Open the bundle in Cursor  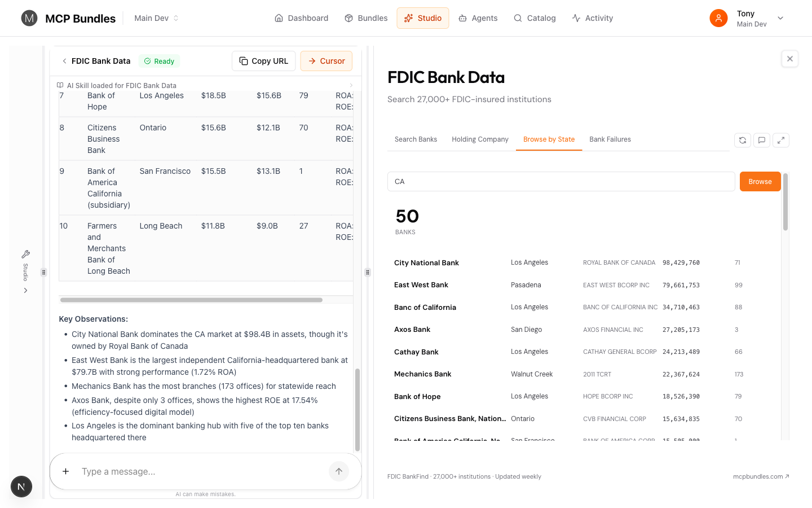(326, 61)
